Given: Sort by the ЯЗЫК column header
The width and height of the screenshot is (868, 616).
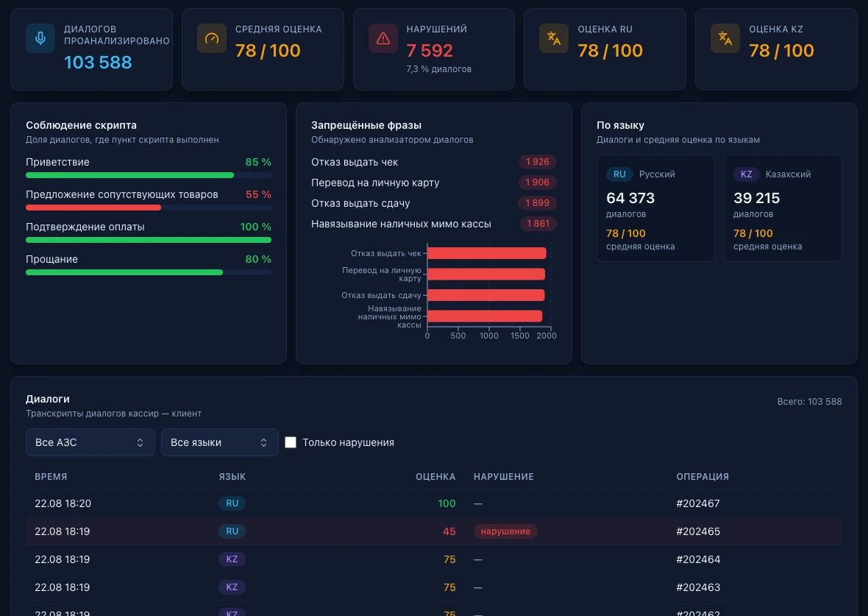Looking at the screenshot, I should tap(232, 476).
